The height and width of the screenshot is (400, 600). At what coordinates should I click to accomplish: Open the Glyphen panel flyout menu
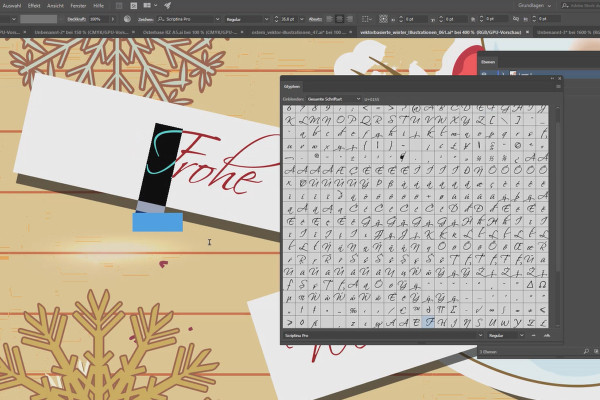click(558, 87)
